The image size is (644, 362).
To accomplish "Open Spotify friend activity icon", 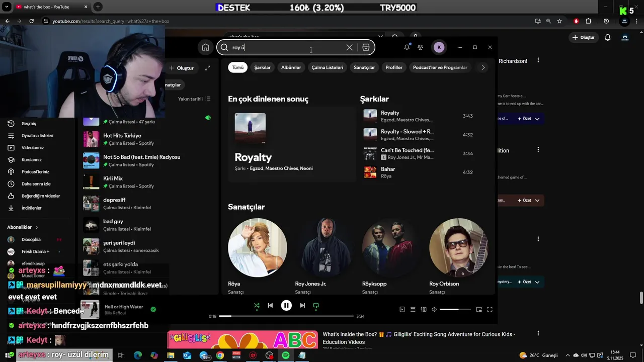I will [420, 47].
